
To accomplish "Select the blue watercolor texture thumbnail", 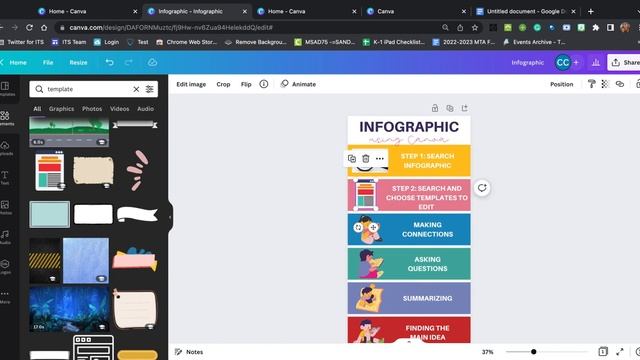I will (x=86, y=260).
